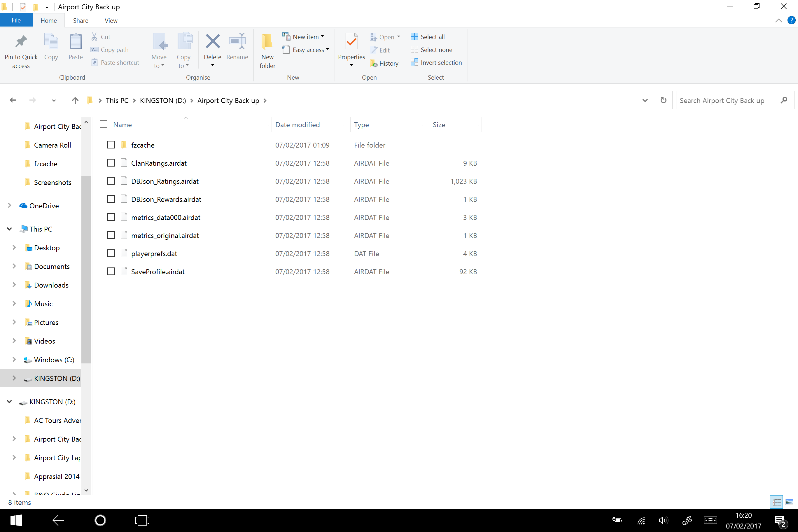Viewport: 798px width, 532px height.
Task: Switch to the Home ribbon tab
Action: pyautogui.click(x=48, y=20)
